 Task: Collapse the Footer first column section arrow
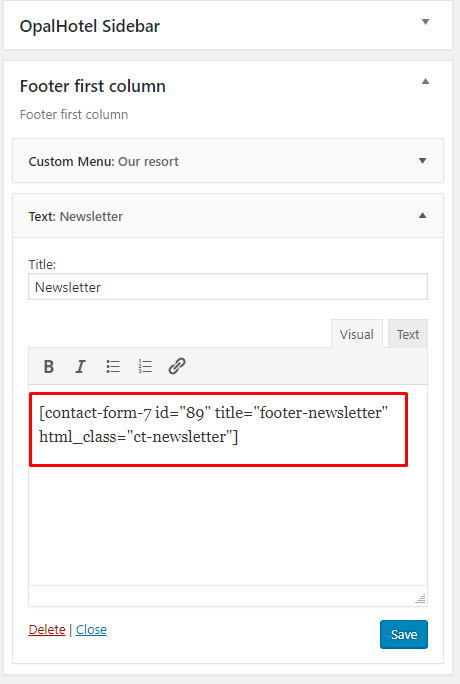[426, 81]
